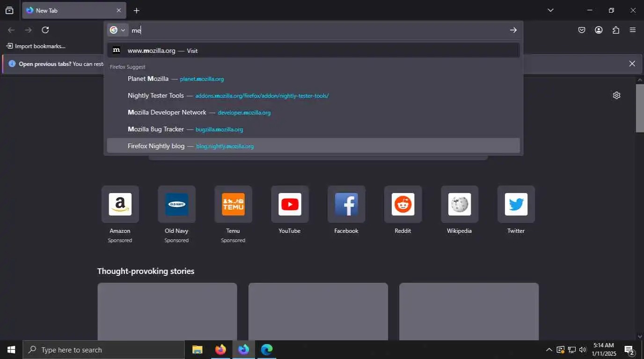Image resolution: width=644 pixels, height=359 pixels.
Task: Open the Firefox account icon
Action: (599, 30)
